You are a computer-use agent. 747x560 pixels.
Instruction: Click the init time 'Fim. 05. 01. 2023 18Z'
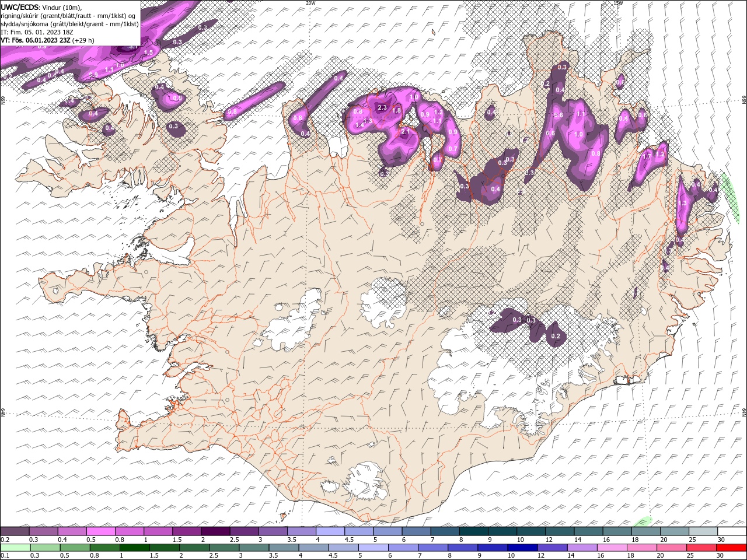[x=41, y=32]
